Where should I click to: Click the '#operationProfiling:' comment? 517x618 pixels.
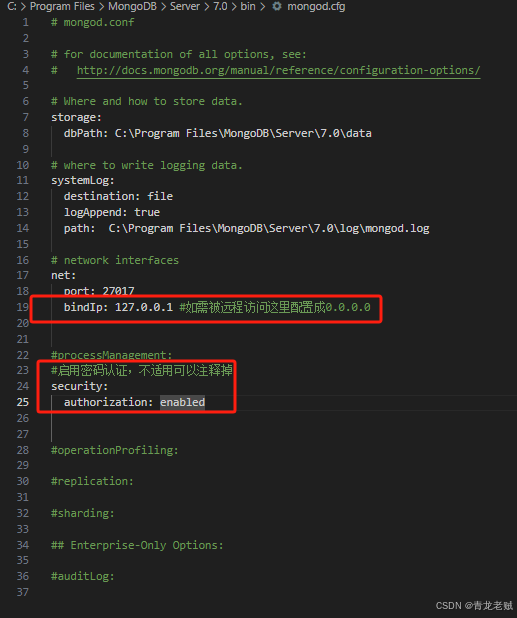pos(115,450)
